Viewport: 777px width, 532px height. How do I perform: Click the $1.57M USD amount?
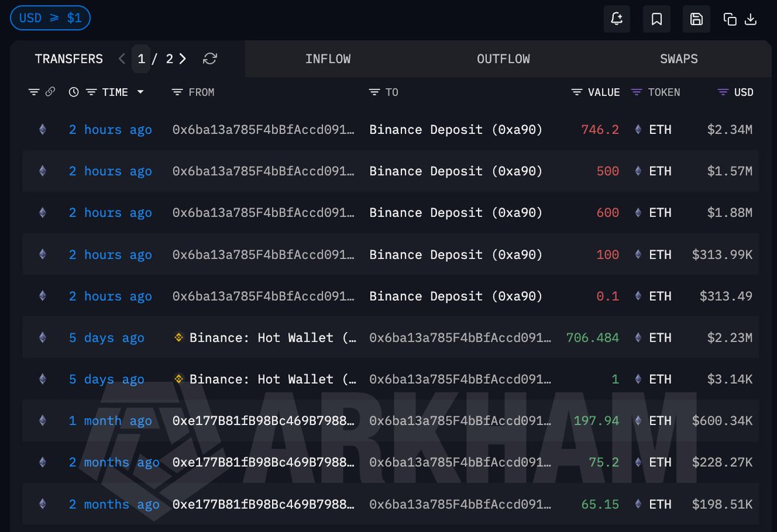pos(730,171)
